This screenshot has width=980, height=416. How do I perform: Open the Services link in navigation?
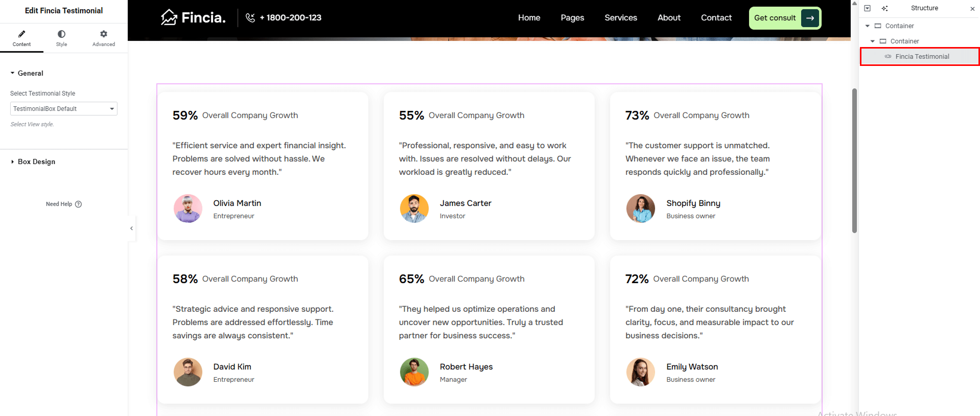(620, 18)
